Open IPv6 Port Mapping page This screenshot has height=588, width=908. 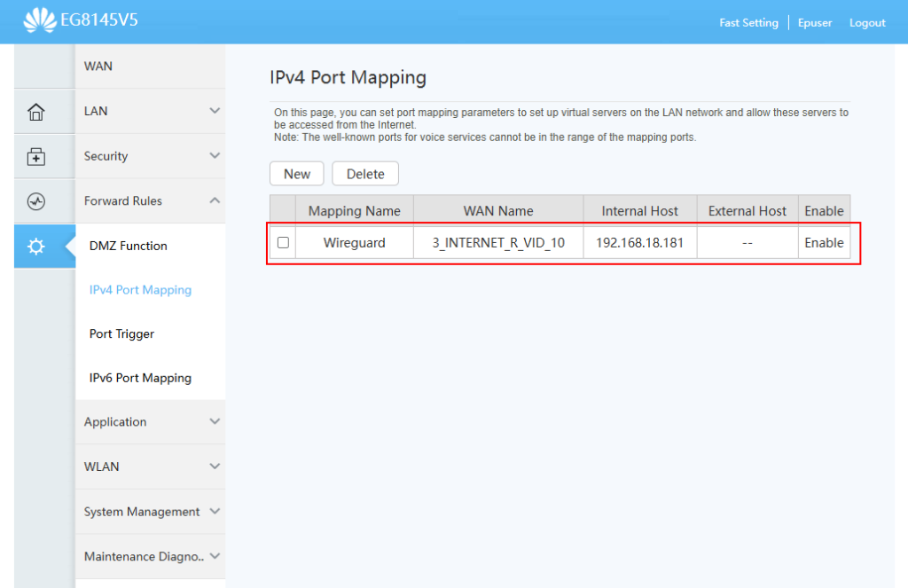tap(140, 378)
